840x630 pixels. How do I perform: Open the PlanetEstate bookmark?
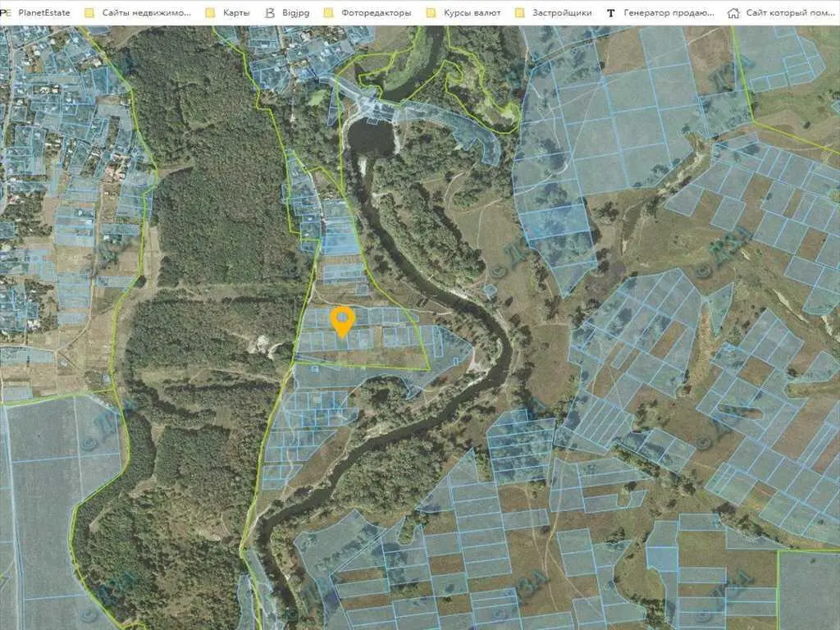point(45,13)
